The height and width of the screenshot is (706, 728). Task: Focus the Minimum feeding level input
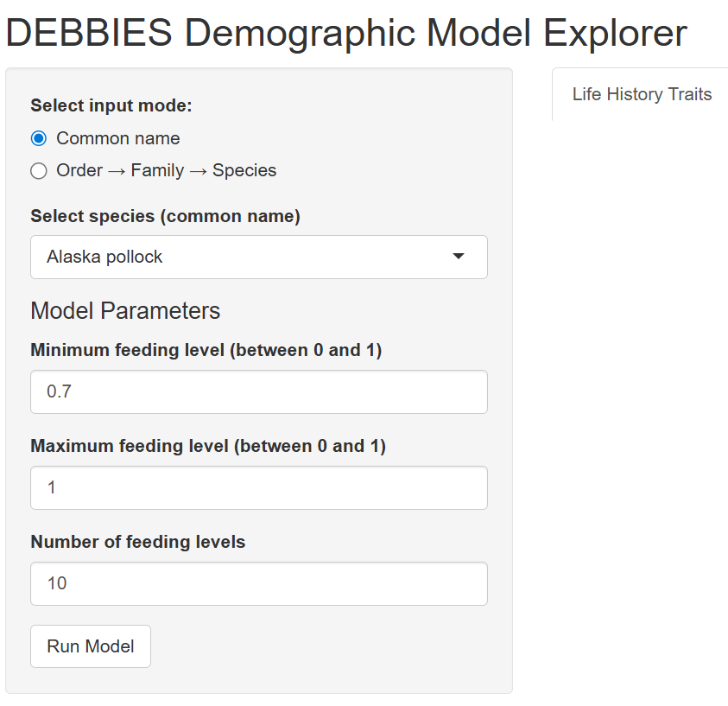click(x=259, y=391)
